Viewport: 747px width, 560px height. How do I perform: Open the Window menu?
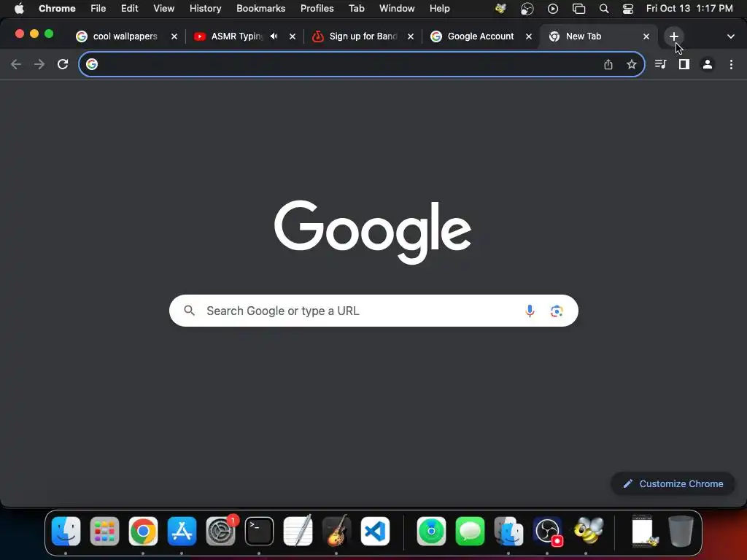[397, 9]
